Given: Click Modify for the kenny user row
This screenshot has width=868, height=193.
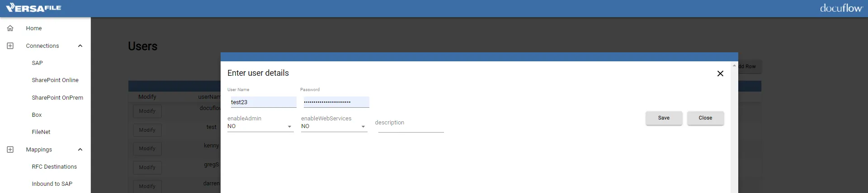Looking at the screenshot, I should [x=147, y=148].
